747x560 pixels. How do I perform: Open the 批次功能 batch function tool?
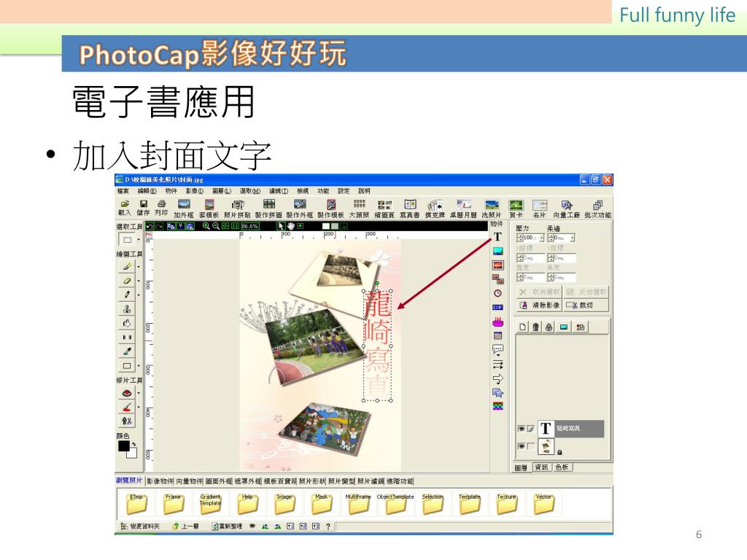(x=598, y=209)
